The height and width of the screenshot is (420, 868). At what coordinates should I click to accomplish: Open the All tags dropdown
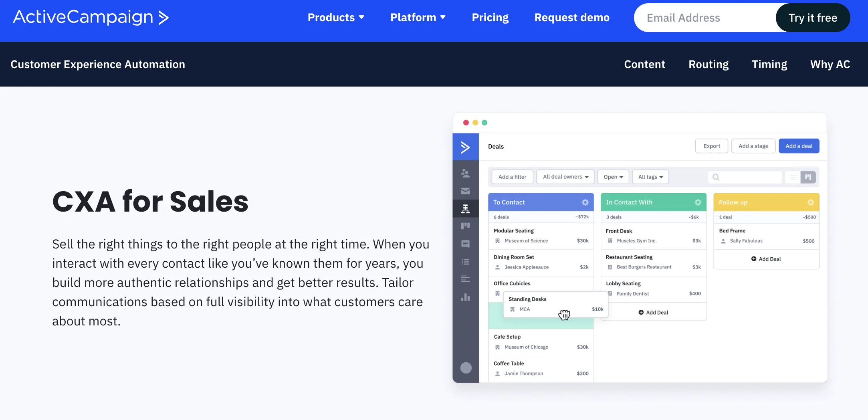[650, 177]
